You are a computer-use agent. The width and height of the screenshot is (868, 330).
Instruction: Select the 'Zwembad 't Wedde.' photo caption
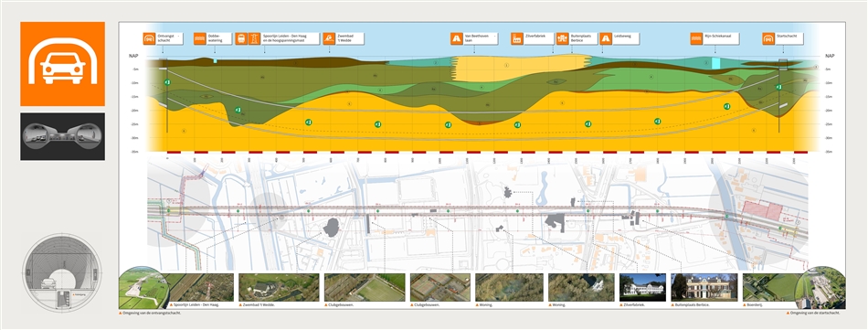click(258, 305)
